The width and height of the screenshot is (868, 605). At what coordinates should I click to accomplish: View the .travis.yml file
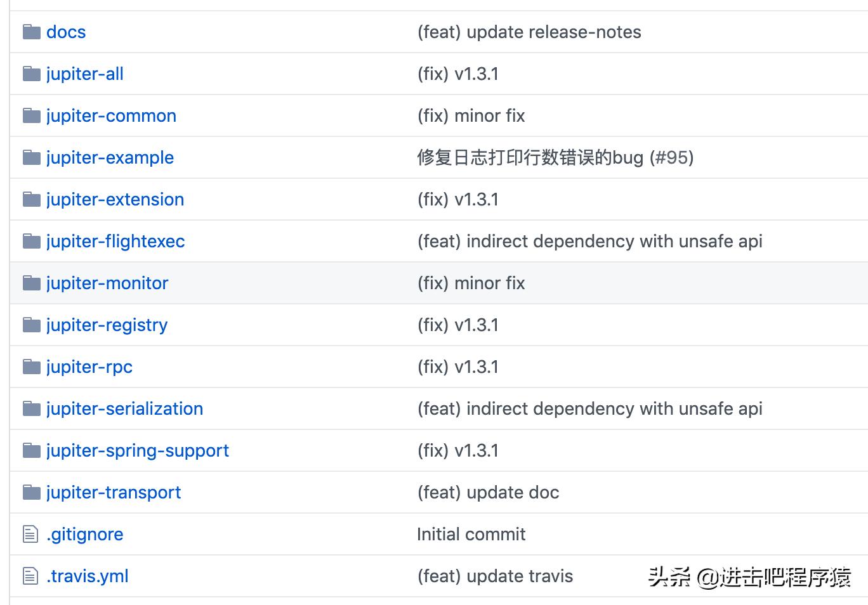coord(88,576)
